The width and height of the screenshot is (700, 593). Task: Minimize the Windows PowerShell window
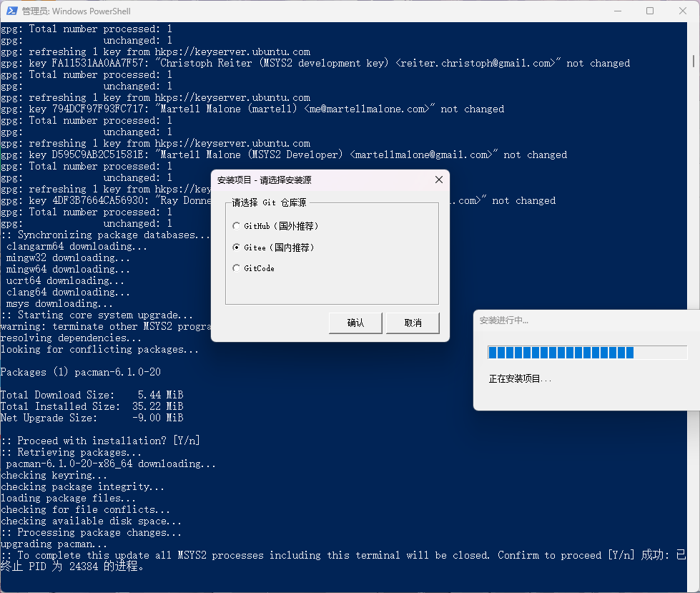click(617, 11)
